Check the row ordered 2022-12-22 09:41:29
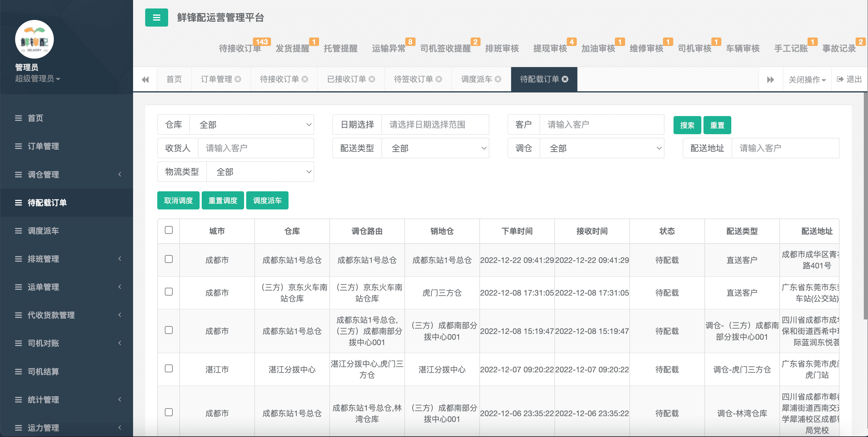Image resolution: width=868 pixels, height=437 pixels. coord(169,259)
